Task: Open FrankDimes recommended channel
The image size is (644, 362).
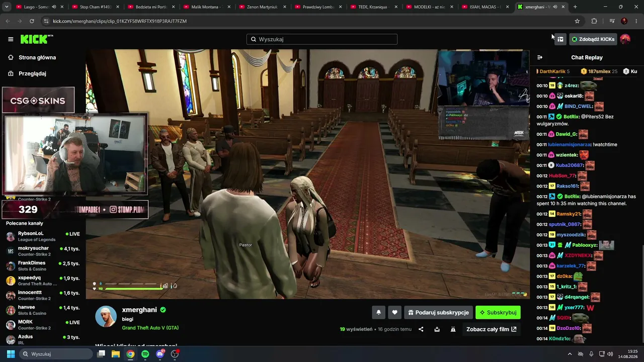Action: click(x=43, y=265)
